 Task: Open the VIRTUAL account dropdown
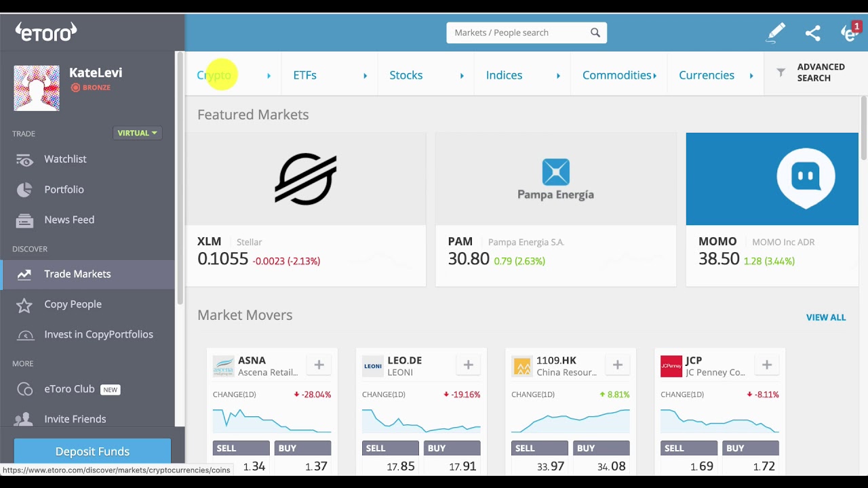tap(137, 133)
